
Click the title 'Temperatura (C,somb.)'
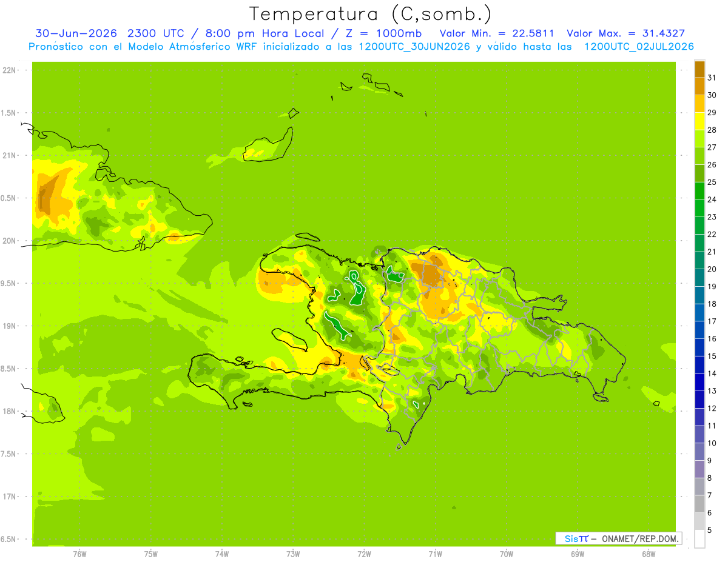[x=371, y=14]
